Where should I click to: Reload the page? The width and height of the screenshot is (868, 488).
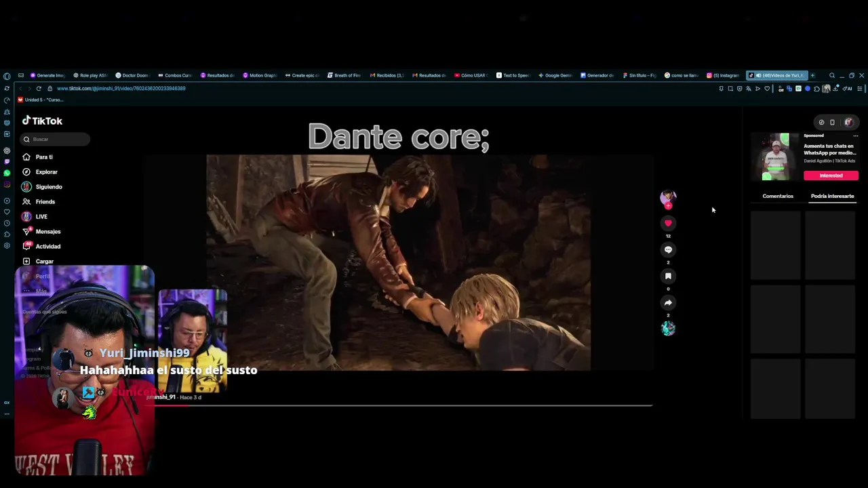coord(39,88)
